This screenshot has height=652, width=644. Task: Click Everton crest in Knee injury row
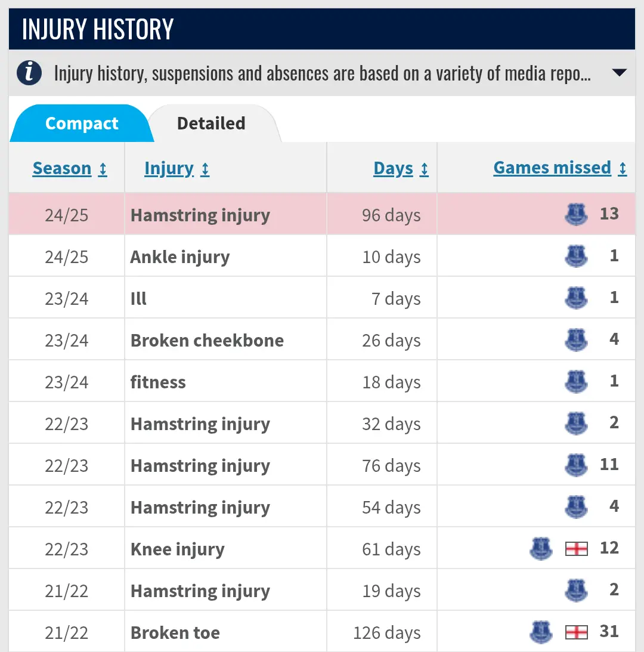tap(541, 548)
